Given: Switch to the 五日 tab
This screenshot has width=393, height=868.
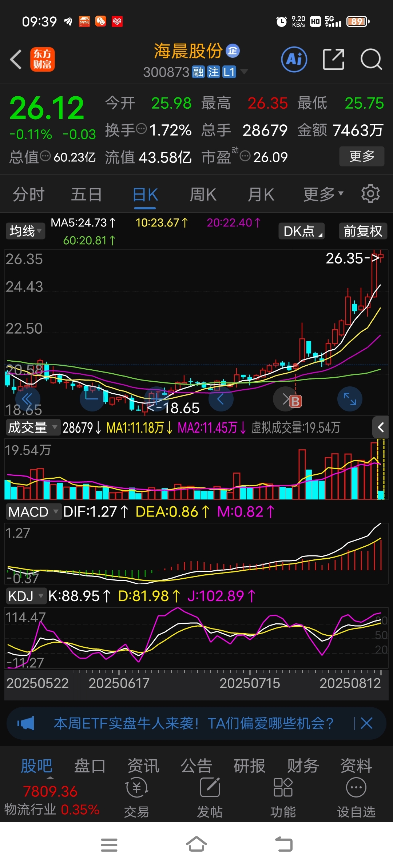Looking at the screenshot, I should [x=87, y=194].
